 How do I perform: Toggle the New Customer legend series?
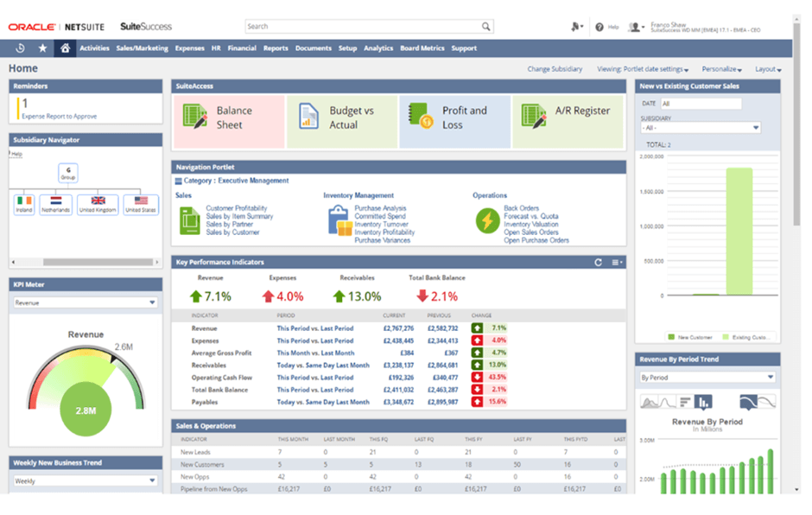[x=690, y=337]
